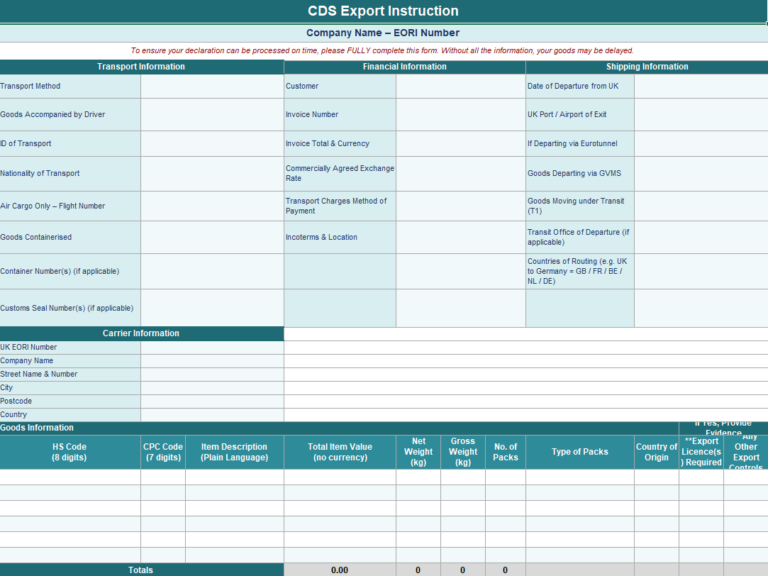Click the carrier City value cell

[212, 388]
